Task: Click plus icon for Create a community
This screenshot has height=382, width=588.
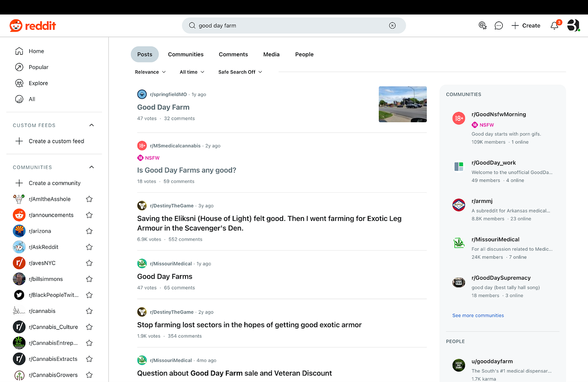Action: click(19, 183)
